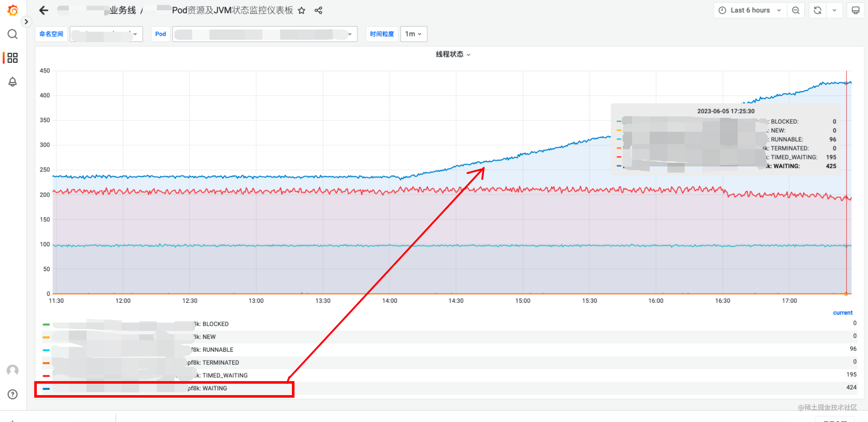Toggle the BLOCKED series in the legend

coord(215,324)
